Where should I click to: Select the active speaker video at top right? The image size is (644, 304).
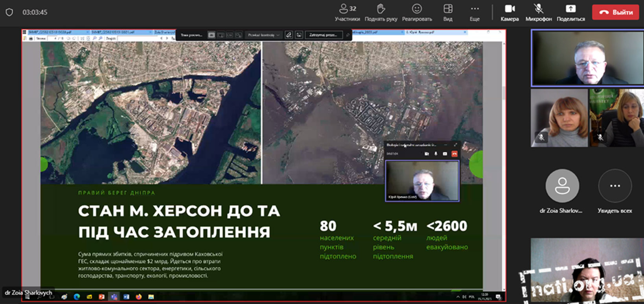[587, 58]
